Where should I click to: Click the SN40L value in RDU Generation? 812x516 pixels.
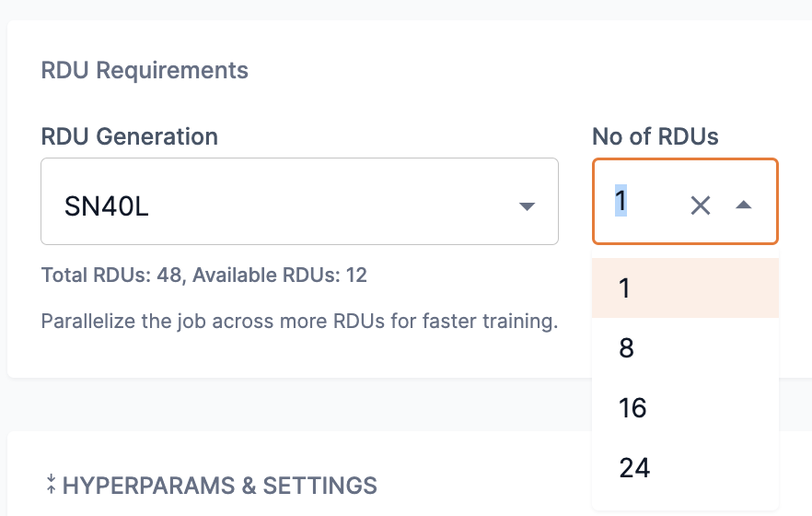point(107,206)
